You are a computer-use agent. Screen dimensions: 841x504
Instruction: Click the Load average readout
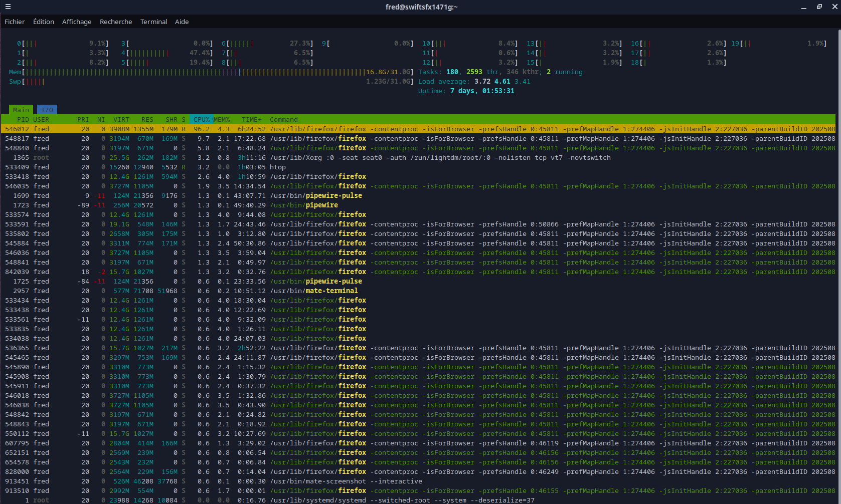click(x=474, y=82)
